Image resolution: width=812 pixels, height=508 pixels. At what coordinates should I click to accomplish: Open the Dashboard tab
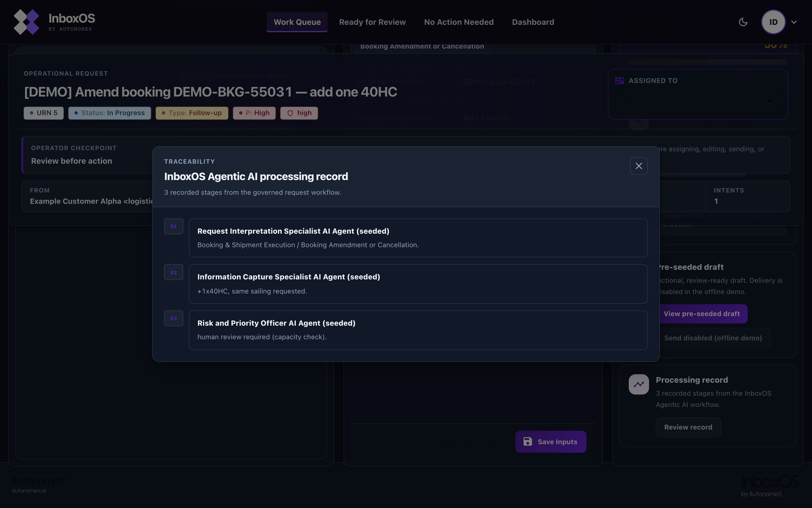pos(533,22)
